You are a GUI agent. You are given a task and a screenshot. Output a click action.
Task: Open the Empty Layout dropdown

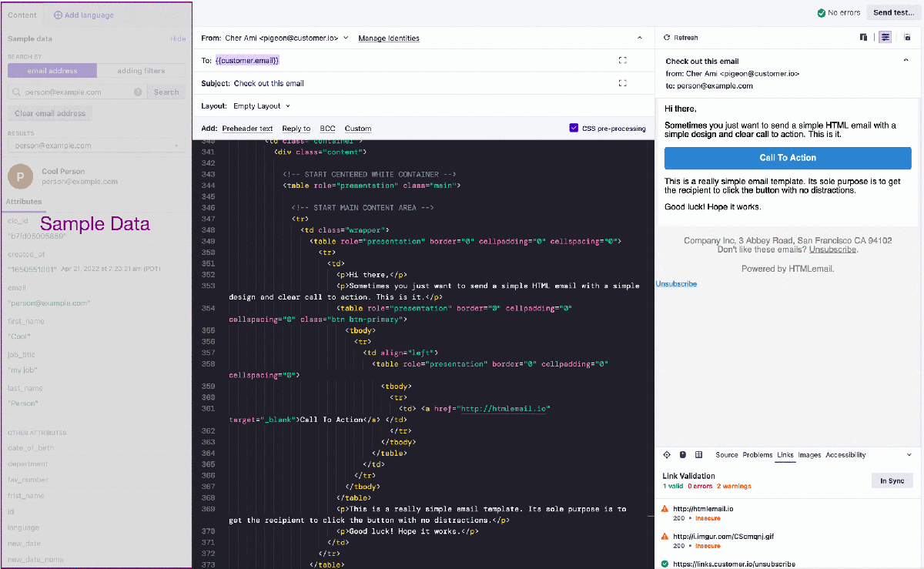click(263, 106)
